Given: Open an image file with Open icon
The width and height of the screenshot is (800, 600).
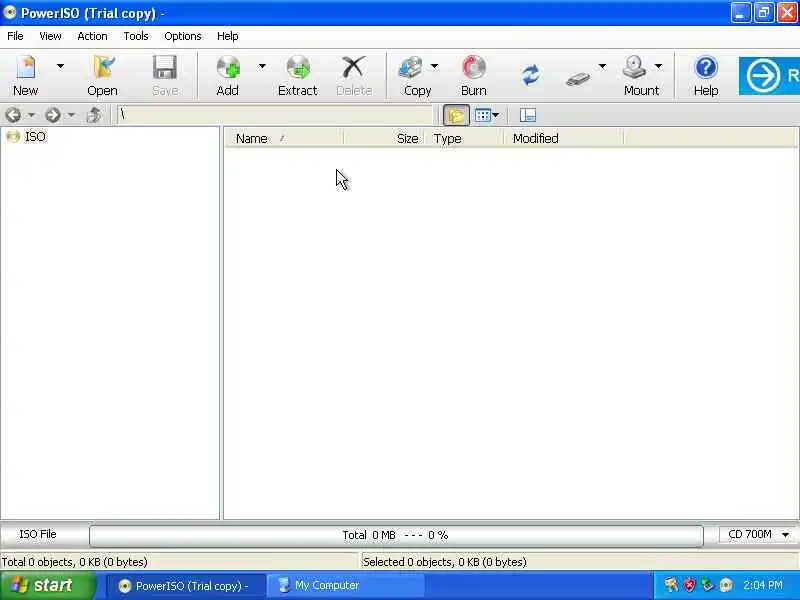Looking at the screenshot, I should 103,67.
